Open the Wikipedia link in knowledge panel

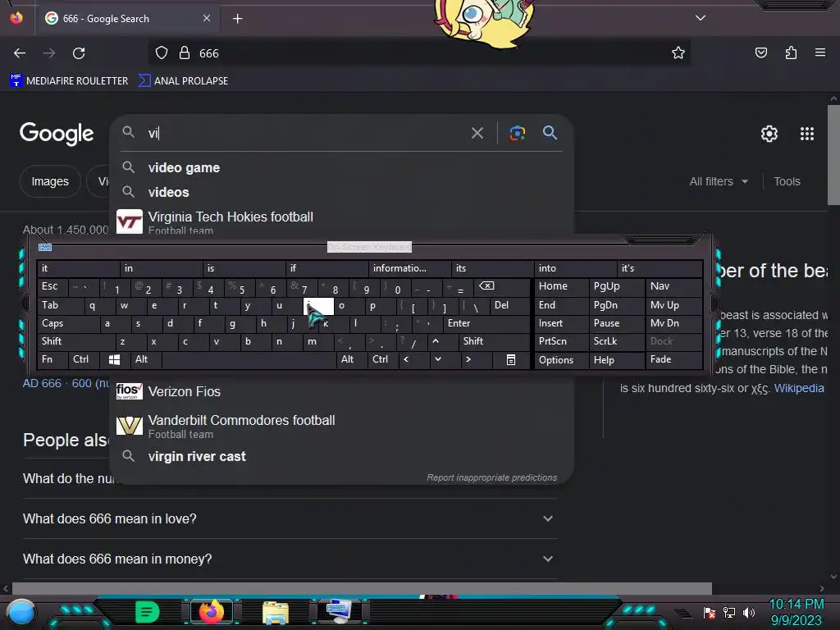click(x=799, y=388)
